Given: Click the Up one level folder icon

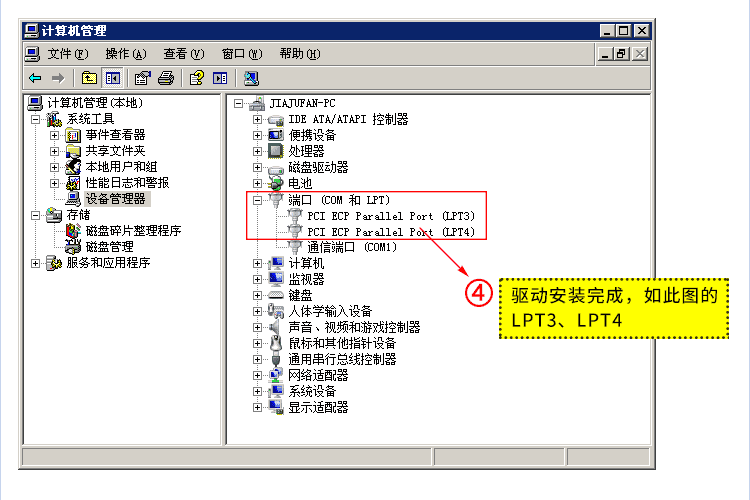Looking at the screenshot, I should (x=89, y=78).
